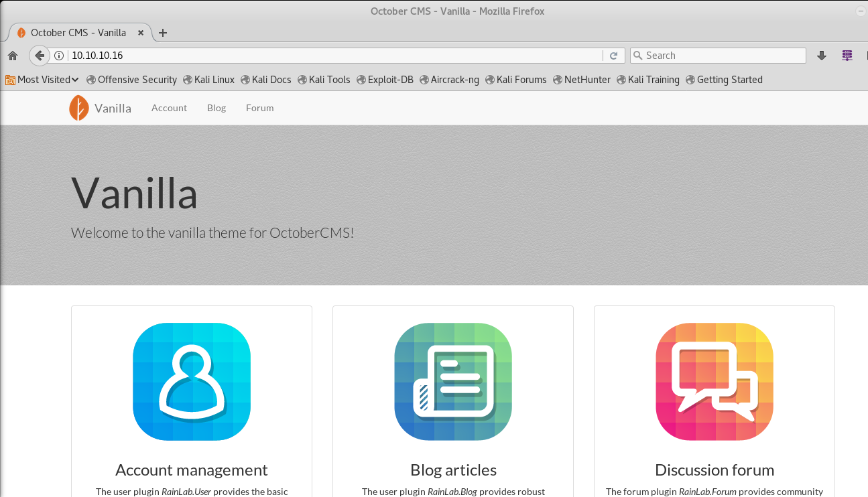The width and height of the screenshot is (868, 497).
Task: Click the window title bar text
Action: point(458,11)
